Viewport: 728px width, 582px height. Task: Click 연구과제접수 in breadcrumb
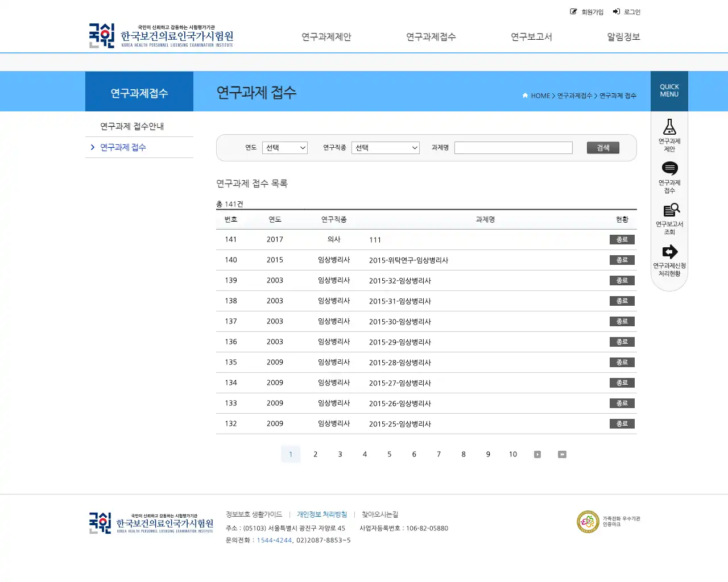[x=574, y=95]
